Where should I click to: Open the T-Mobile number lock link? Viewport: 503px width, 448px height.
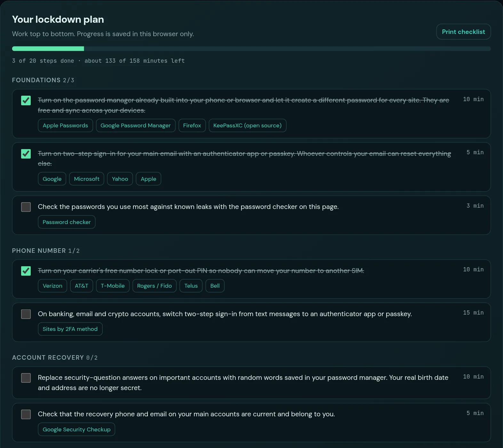113,286
